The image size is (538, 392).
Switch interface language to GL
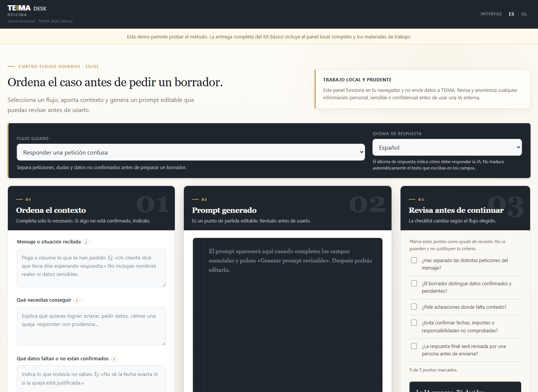524,14
